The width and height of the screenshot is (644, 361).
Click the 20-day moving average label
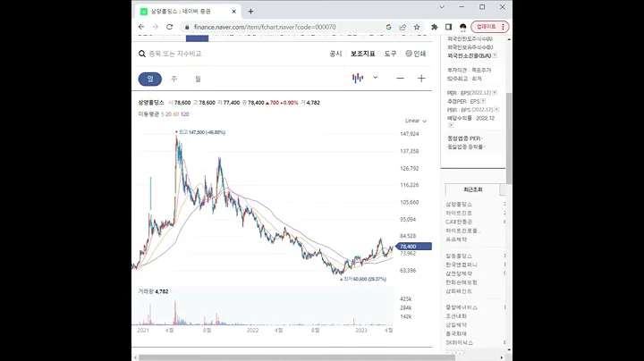(168, 114)
